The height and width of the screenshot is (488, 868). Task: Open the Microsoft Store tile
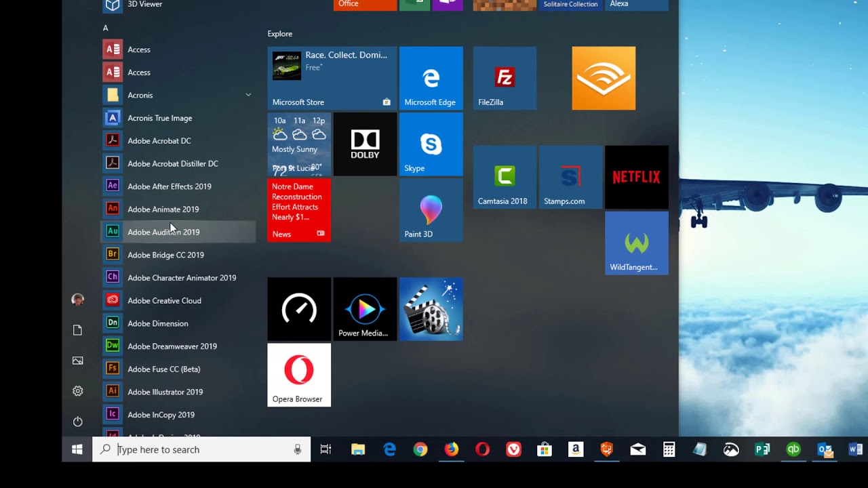(332, 78)
